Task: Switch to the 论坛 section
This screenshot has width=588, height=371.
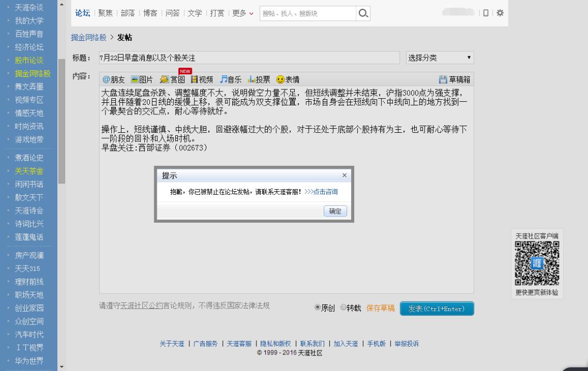Action: tap(83, 13)
